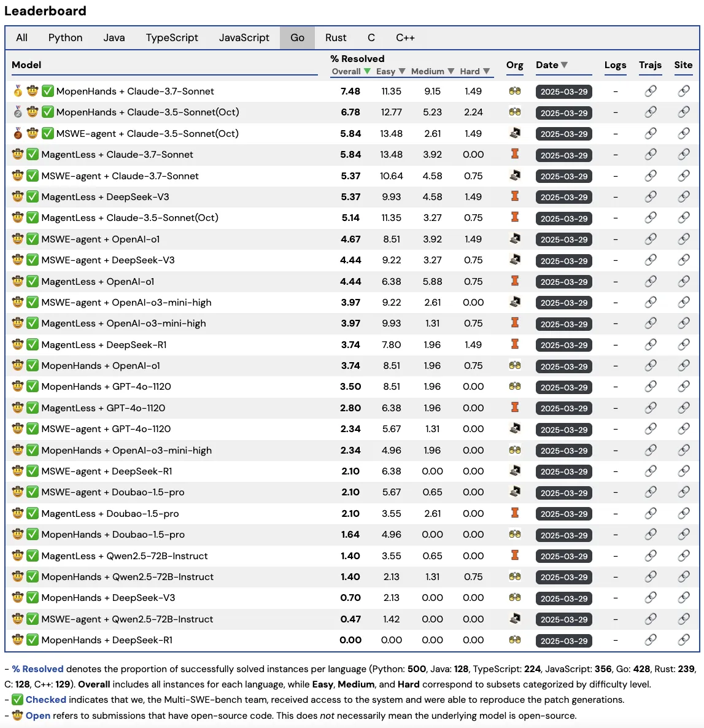Click the Org column header
This screenshot has height=728, width=704.
[514, 65]
